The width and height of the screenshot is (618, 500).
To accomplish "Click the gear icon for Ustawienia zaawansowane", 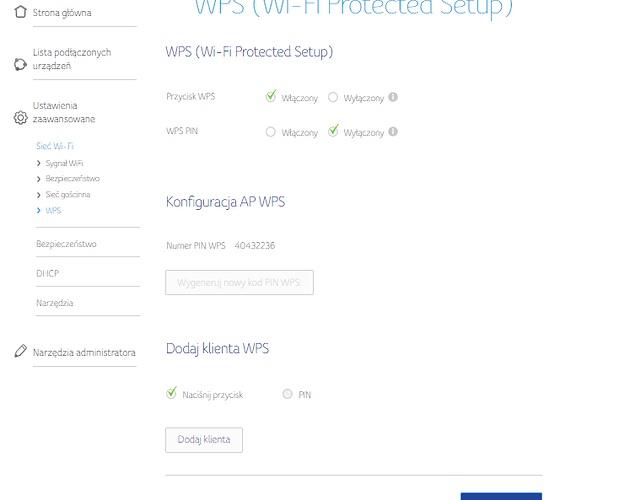I will click(20, 117).
